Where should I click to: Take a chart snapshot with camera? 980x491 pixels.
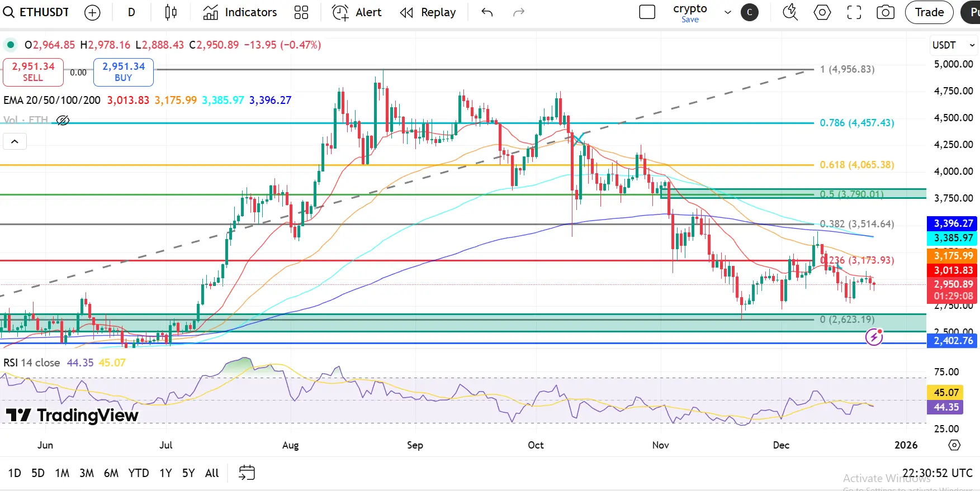point(886,12)
